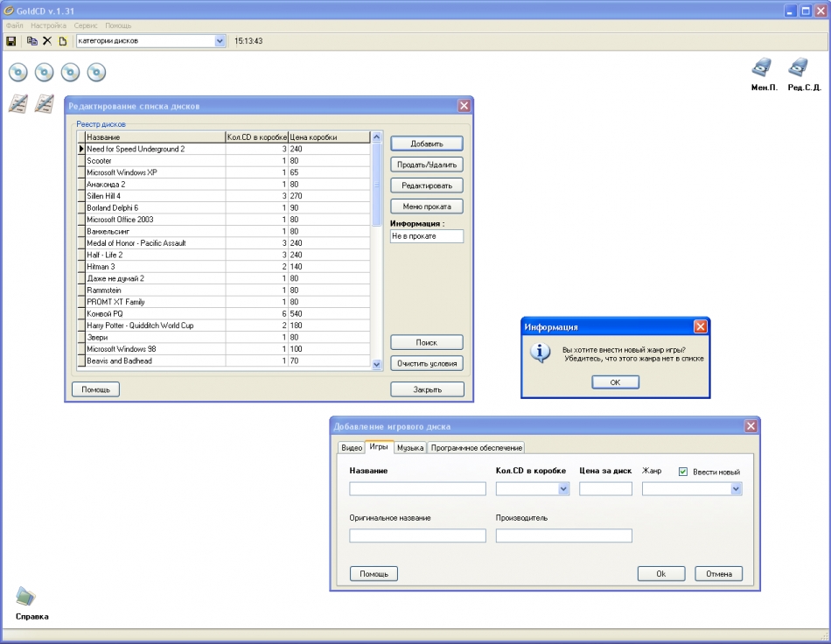Click the Оригинальное название input field

[417, 535]
